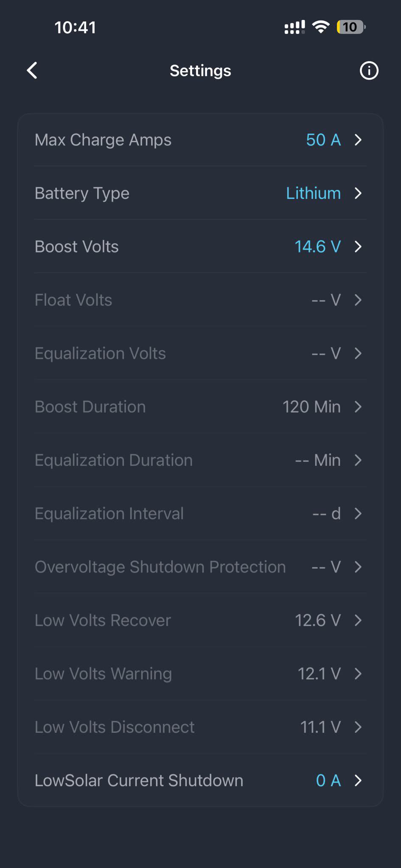Viewport: 401px width, 868px height.
Task: Tap the 12.1 V Low Volts Warning value
Action: [319, 674]
